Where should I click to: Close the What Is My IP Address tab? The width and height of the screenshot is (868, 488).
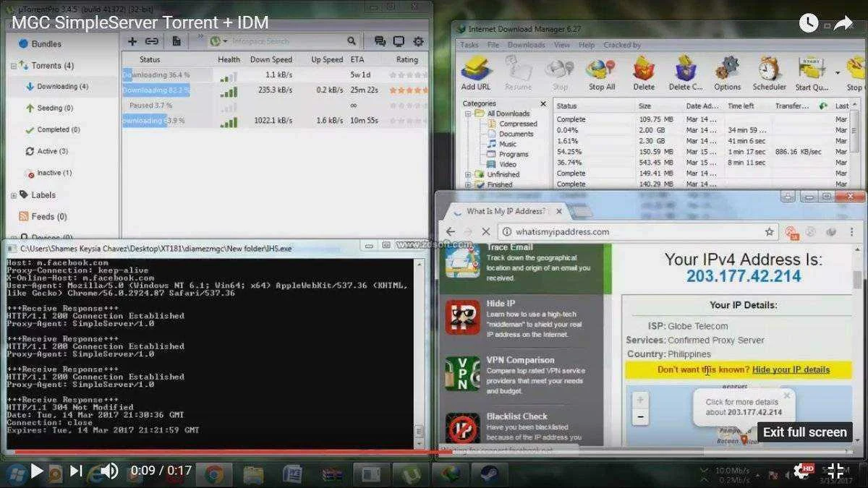pos(558,211)
